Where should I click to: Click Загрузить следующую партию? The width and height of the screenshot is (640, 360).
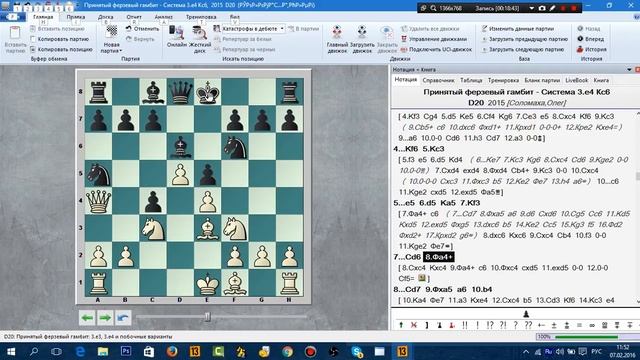pyautogui.click(x=522, y=49)
